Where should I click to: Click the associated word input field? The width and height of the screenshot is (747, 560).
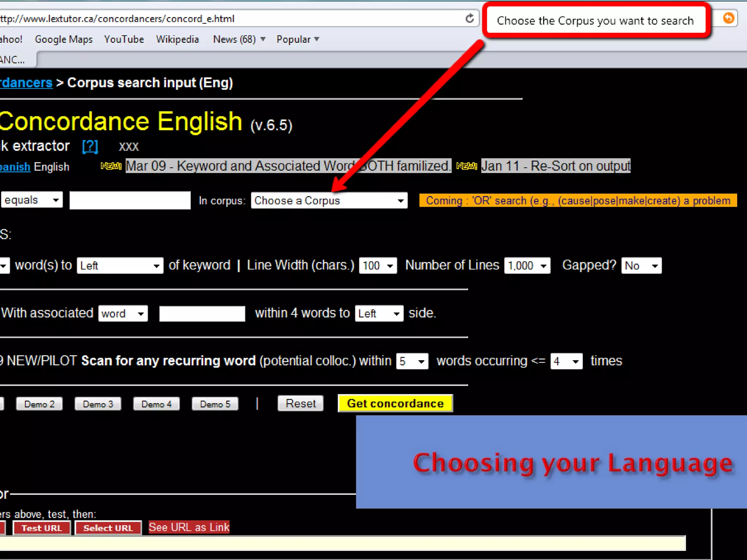(x=202, y=314)
